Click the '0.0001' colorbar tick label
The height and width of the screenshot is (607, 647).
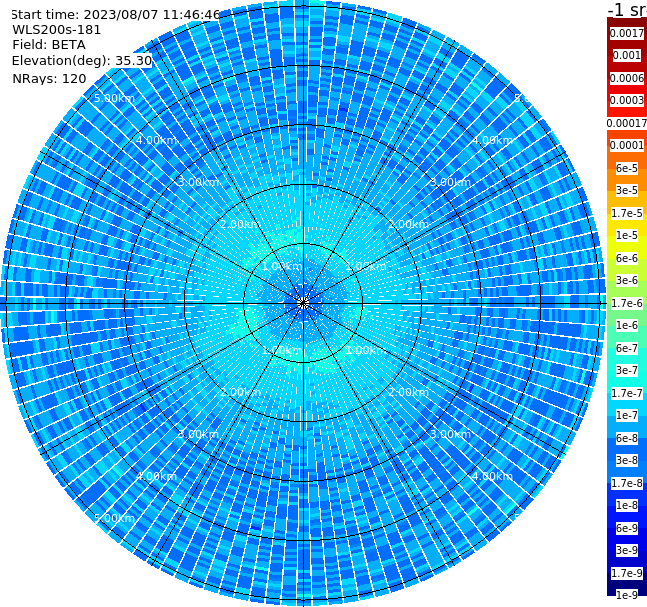tap(627, 145)
